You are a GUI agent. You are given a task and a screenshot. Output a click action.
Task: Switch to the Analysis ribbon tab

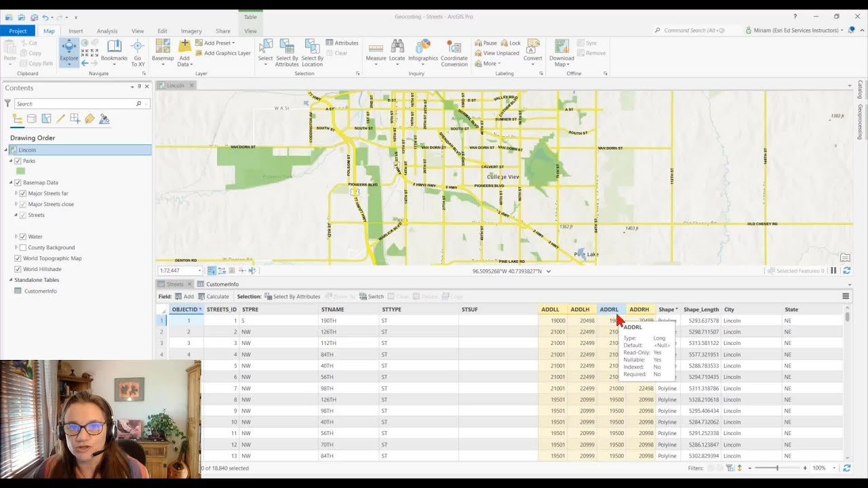pyautogui.click(x=107, y=30)
